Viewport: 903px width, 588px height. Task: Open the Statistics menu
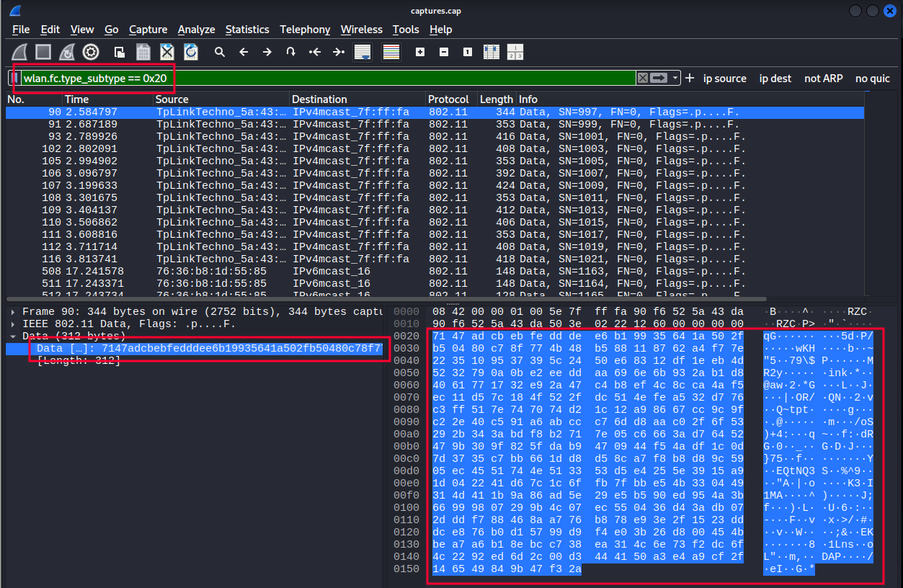tap(246, 30)
